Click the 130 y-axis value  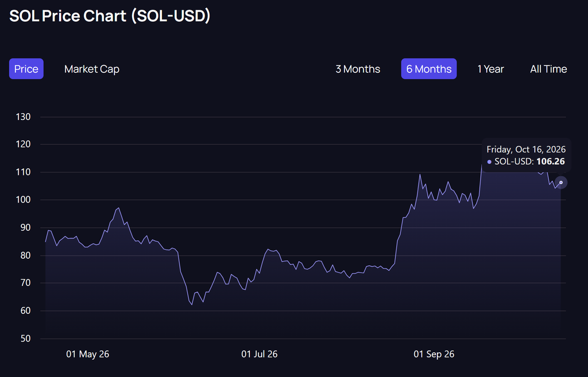(23, 117)
